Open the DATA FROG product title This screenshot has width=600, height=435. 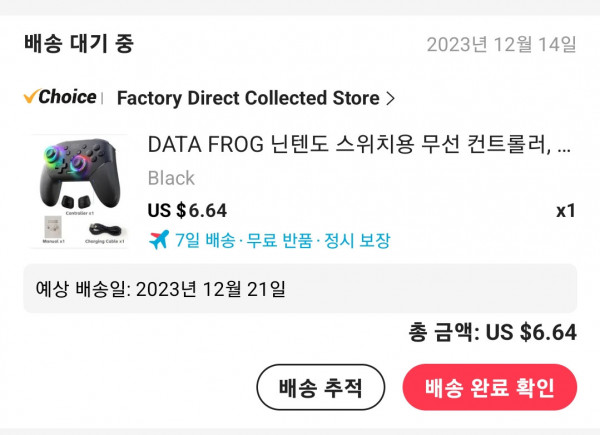pos(359,145)
